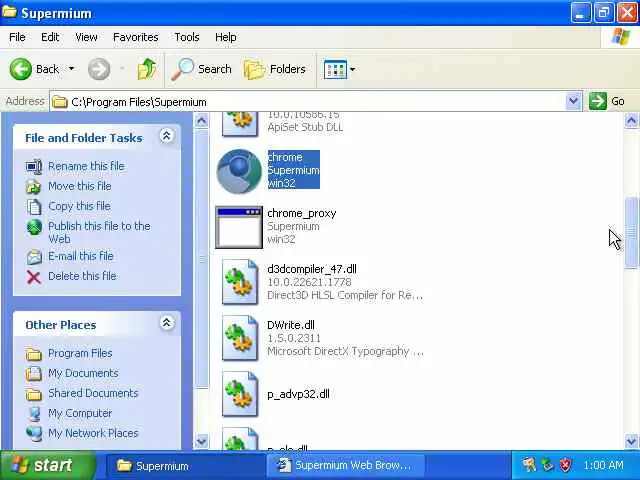Click the Program Files folder icon

34,354
